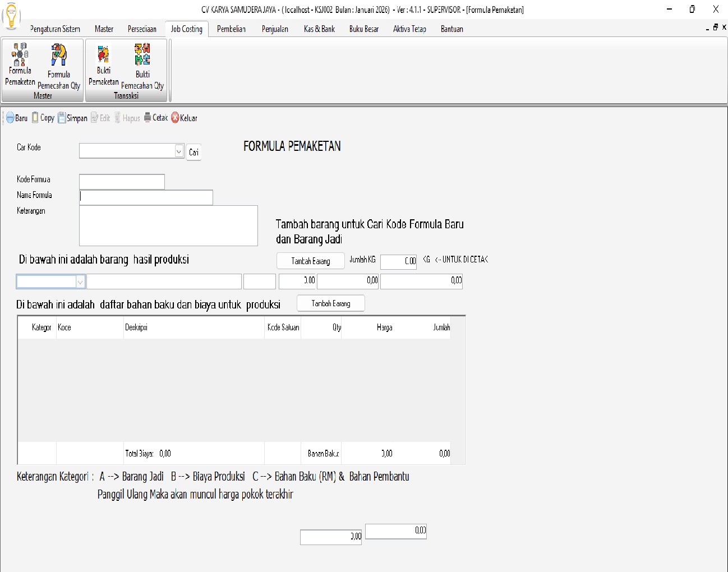
Task: Open the Buku Besar menu
Action: [x=363, y=29]
